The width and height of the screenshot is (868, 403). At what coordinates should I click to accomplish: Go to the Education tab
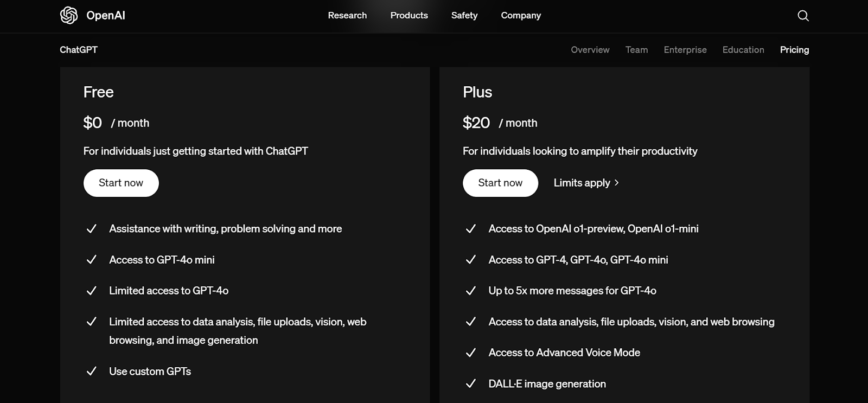tap(743, 50)
